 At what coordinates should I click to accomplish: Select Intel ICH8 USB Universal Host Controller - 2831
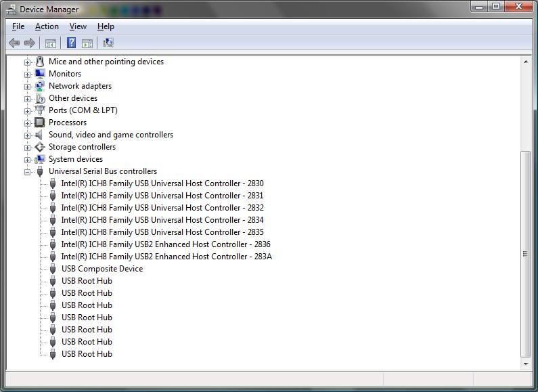[x=162, y=196]
